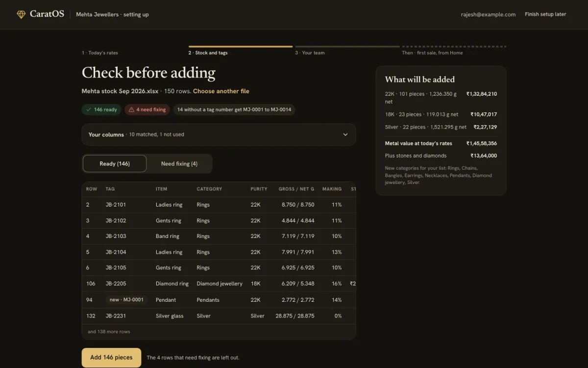Screen dimensions: 588x368
Task: Click the Pendants category cell
Action: pyautogui.click(x=208, y=300)
